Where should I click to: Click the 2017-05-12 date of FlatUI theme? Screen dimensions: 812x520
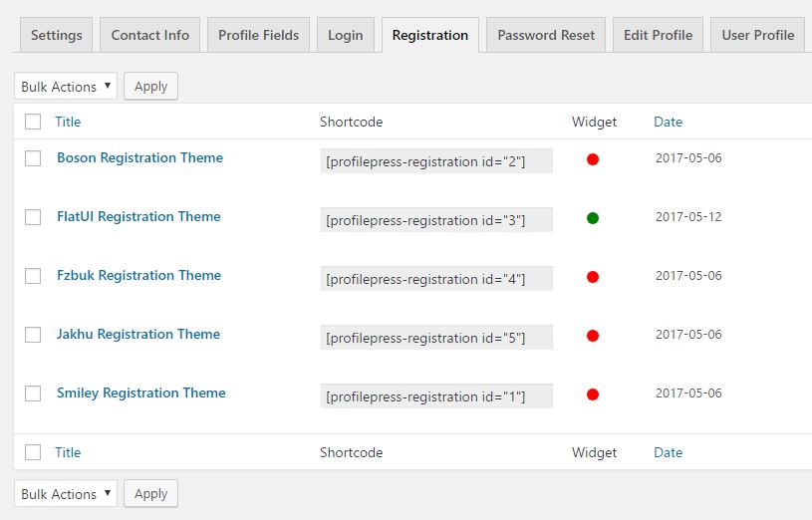pos(688,216)
